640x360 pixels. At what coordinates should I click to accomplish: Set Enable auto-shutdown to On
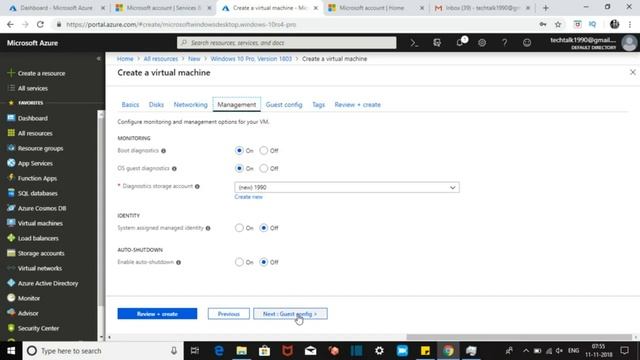click(x=239, y=262)
